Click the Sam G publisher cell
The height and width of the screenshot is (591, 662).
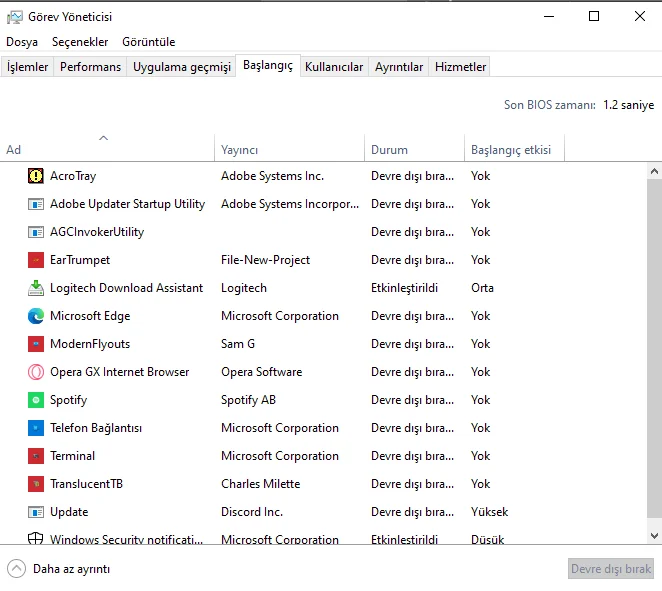(x=238, y=344)
